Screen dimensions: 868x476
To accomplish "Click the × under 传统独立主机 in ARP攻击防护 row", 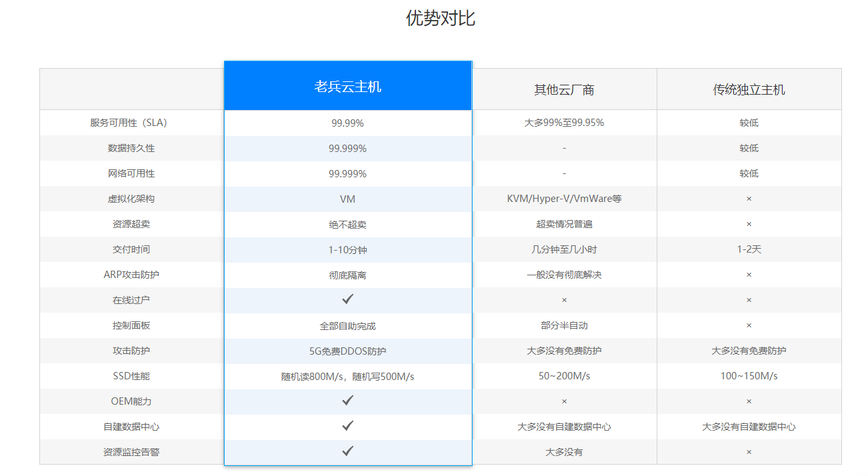I will [749, 275].
